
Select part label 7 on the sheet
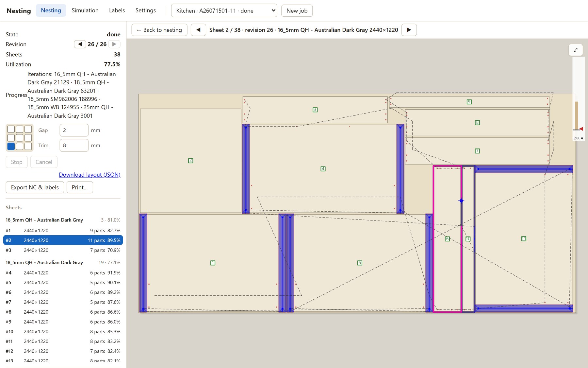pyautogui.click(x=477, y=151)
